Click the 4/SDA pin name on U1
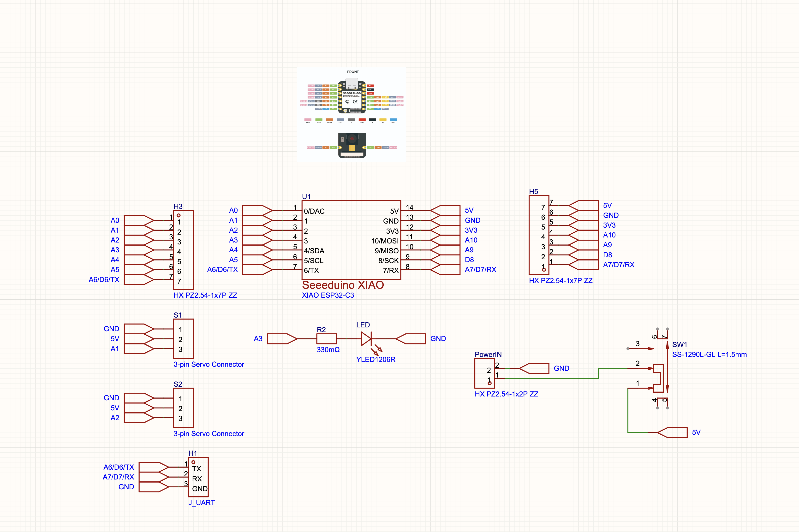Screen dimensions: 799x532 [314, 251]
